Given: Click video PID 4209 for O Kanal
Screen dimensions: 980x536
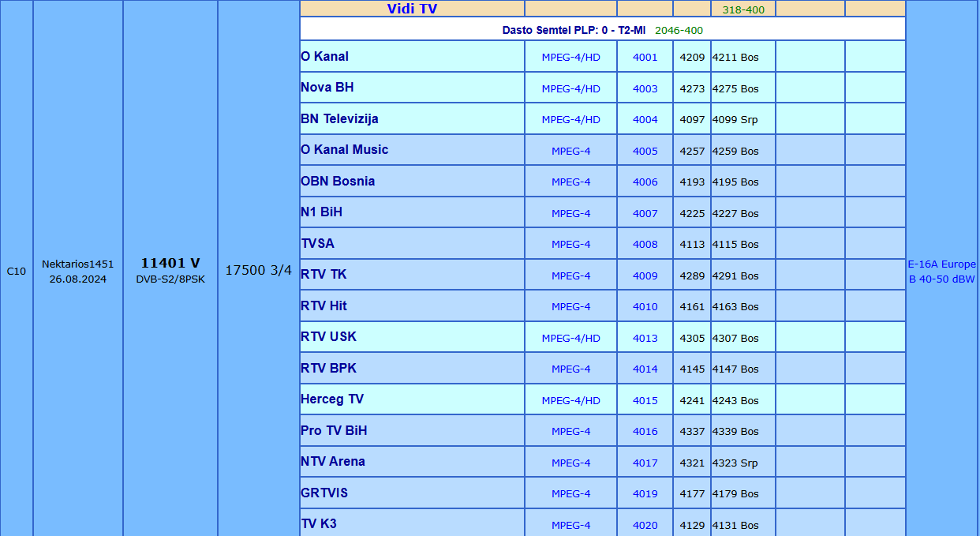Looking at the screenshot, I should point(692,58).
